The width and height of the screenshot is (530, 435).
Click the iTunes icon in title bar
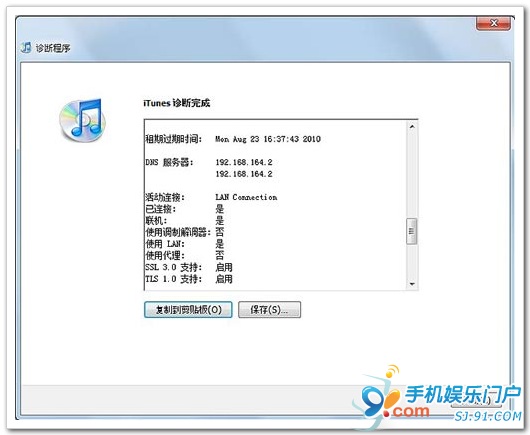(26, 48)
